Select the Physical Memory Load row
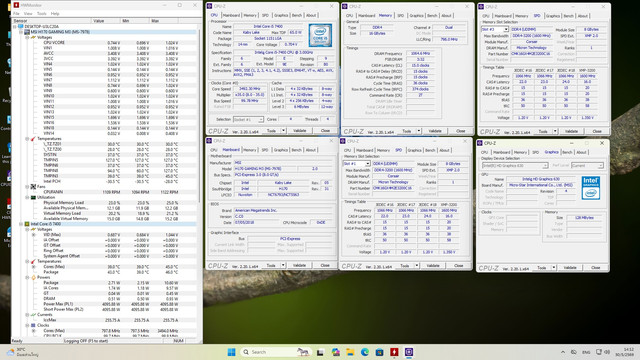 (110, 202)
